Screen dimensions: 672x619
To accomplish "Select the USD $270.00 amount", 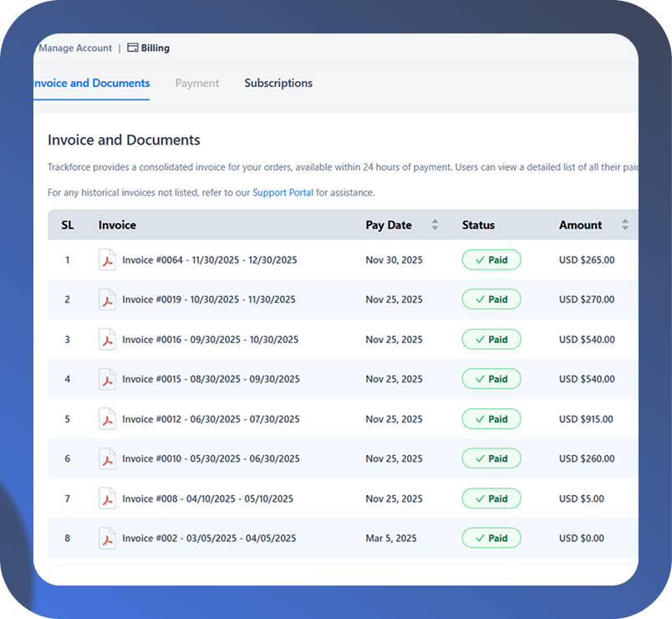I will [587, 299].
